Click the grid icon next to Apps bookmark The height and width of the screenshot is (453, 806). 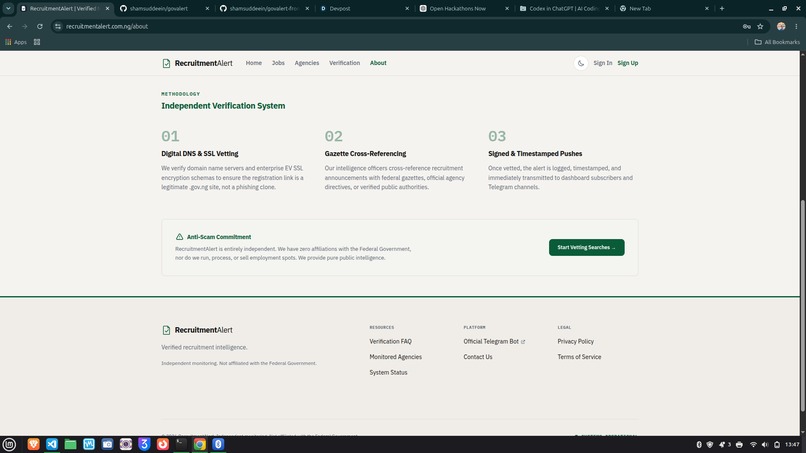pos(37,42)
